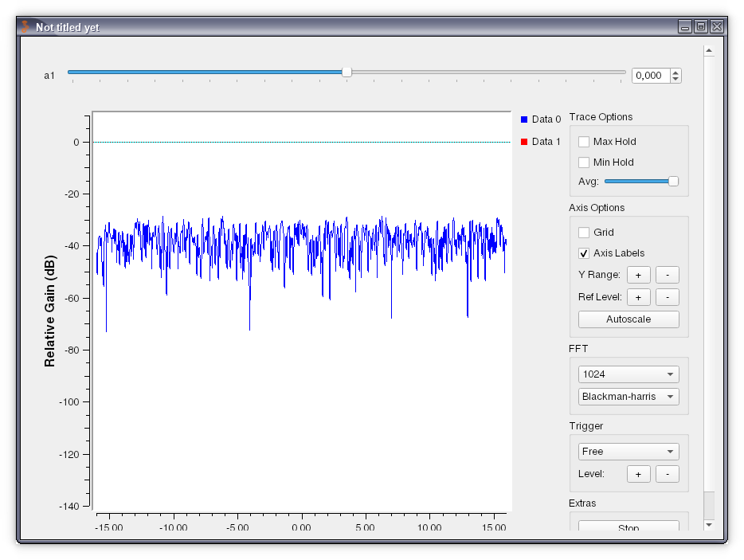
Task: Click the GNU Radio logo in the title bar
Action: click(26, 25)
